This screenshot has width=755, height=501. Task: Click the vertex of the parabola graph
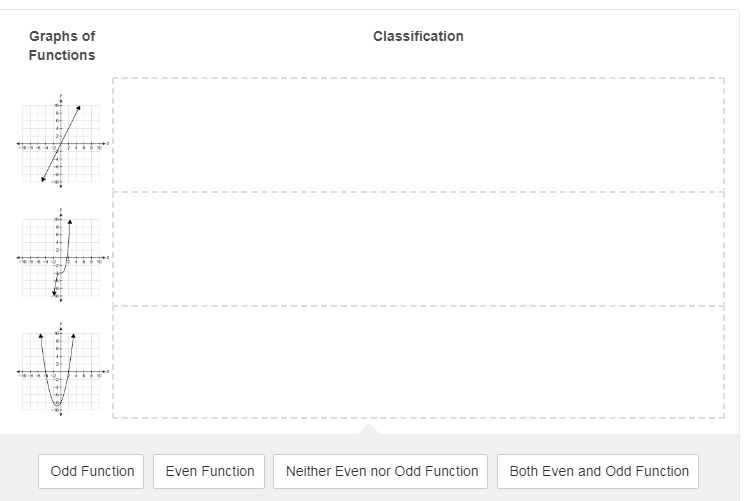point(56,403)
